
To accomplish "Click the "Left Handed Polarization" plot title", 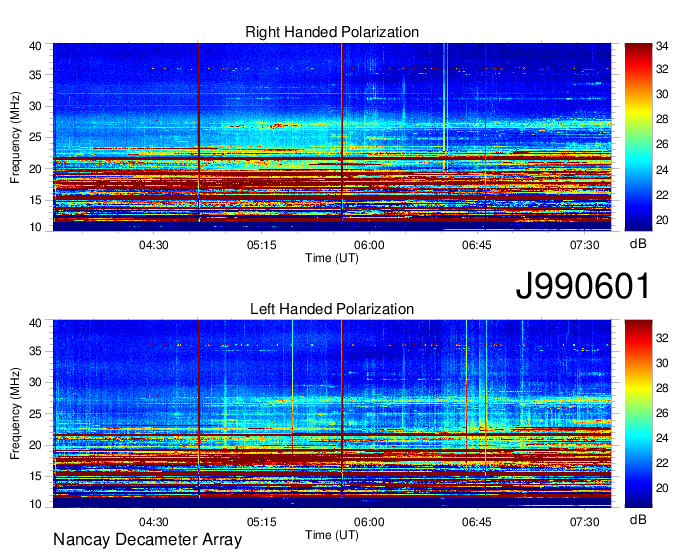I will 332,309.
